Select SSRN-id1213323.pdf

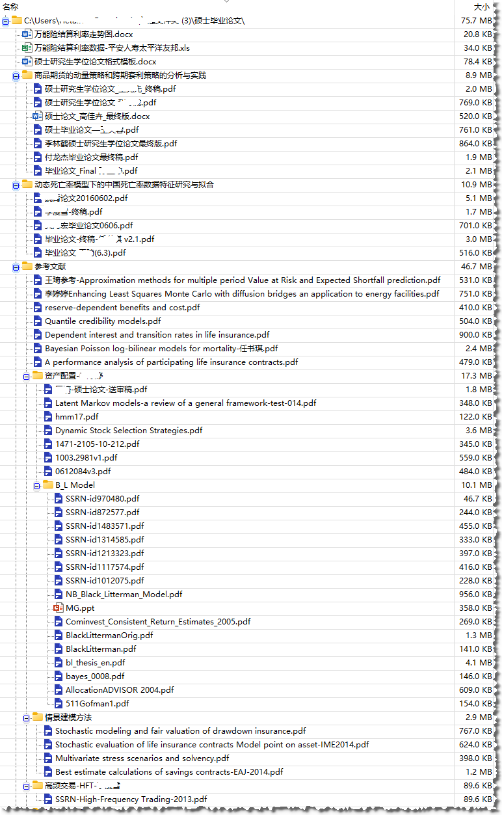pos(105,553)
